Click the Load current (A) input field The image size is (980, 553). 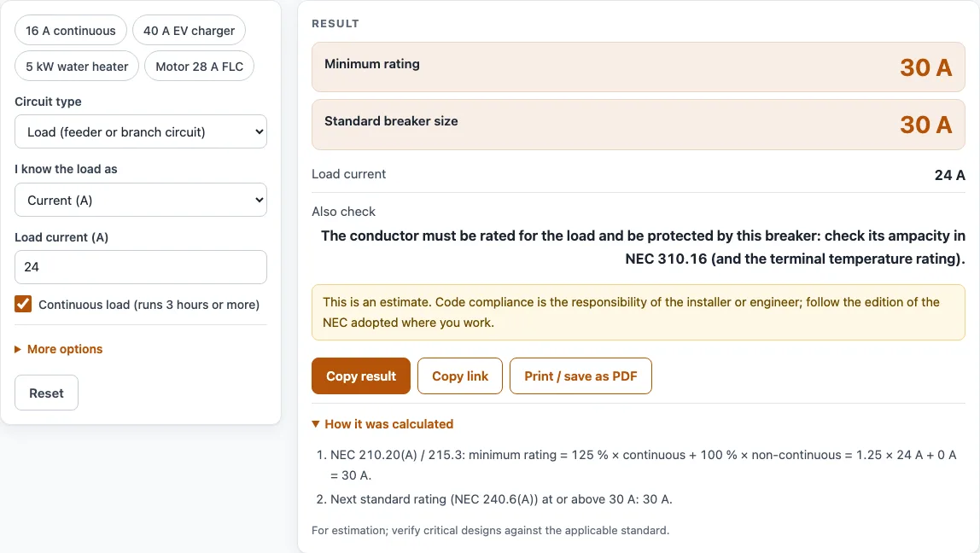click(x=141, y=267)
